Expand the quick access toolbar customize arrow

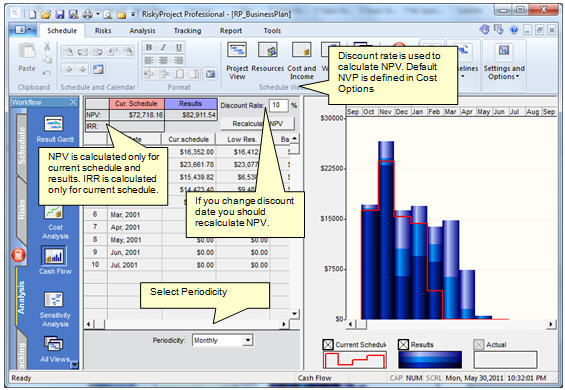click(133, 14)
